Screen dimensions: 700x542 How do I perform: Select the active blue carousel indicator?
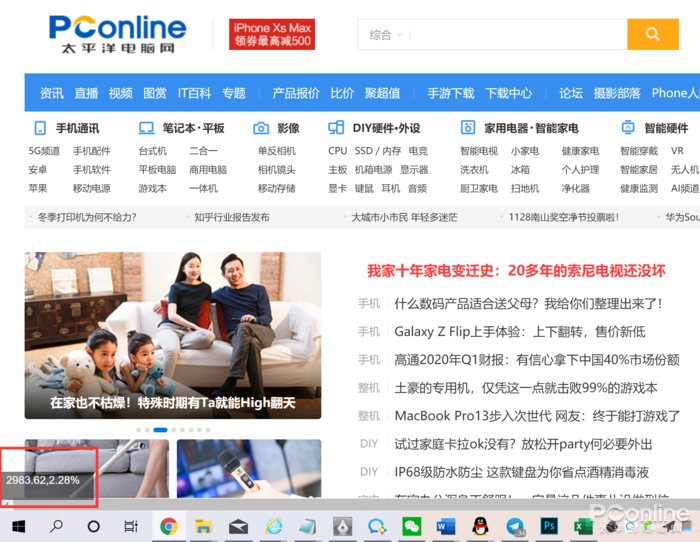(x=160, y=430)
